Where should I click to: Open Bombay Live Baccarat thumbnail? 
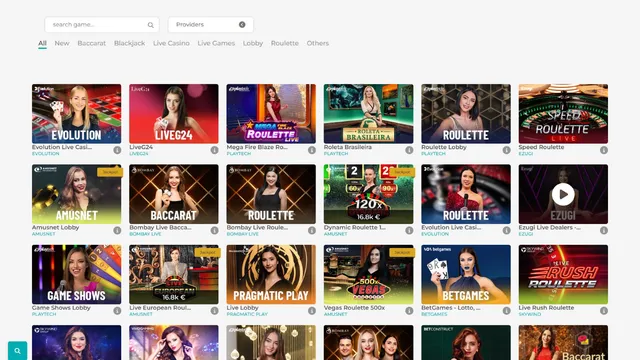[x=174, y=194]
